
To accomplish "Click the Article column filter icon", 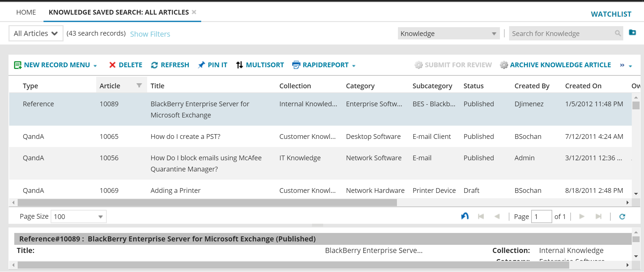I will click(x=139, y=86).
